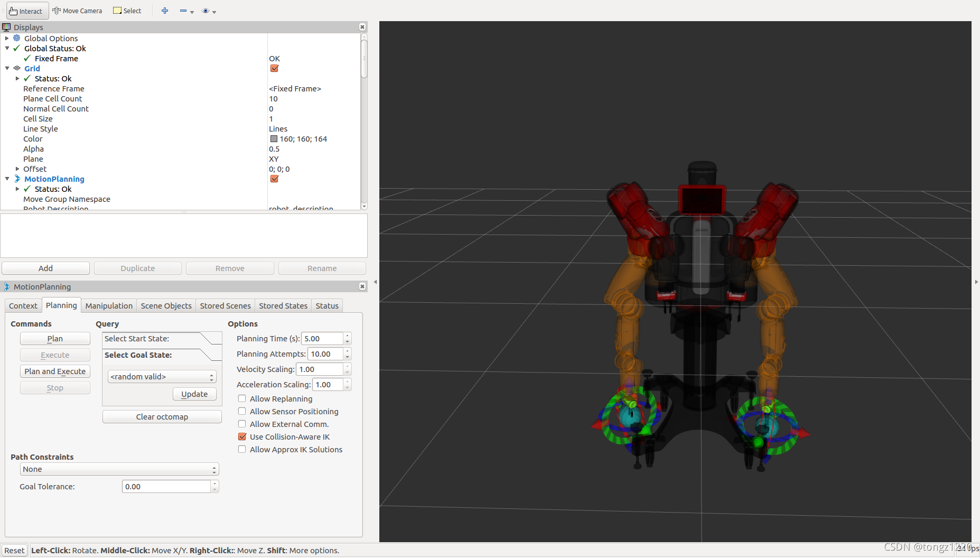The image size is (980, 558).
Task: Select the Interact tool
Action: (26, 11)
